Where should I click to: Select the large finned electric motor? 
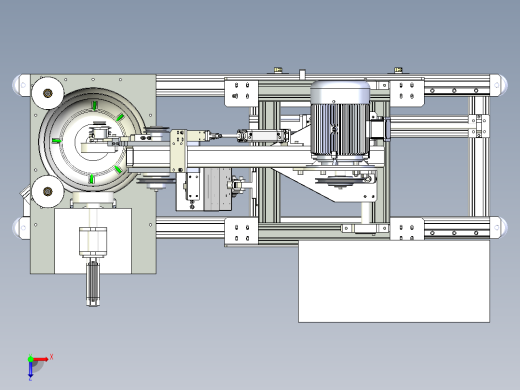click(340, 119)
